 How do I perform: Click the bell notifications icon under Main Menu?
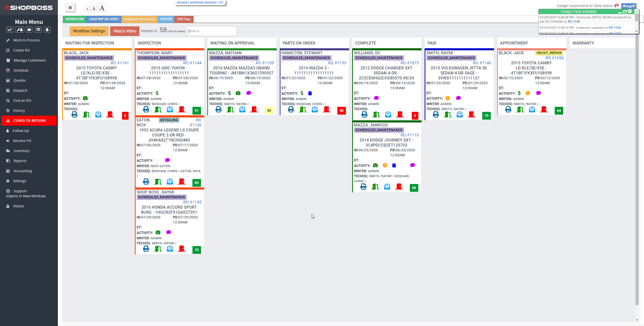(x=47, y=30)
